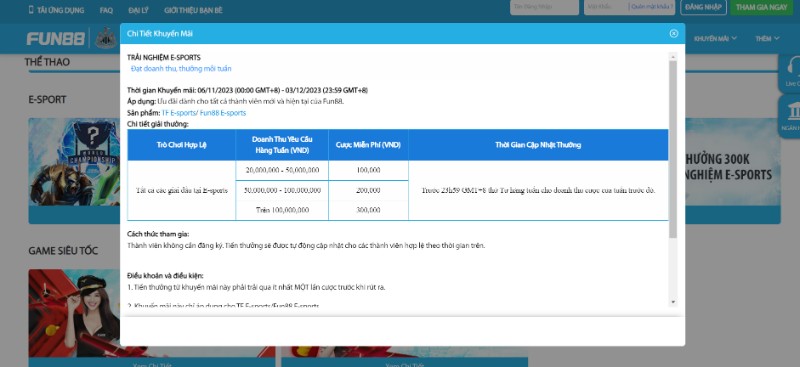Open the Fun88 E-sports product link
The width and height of the screenshot is (800, 367).
222,113
